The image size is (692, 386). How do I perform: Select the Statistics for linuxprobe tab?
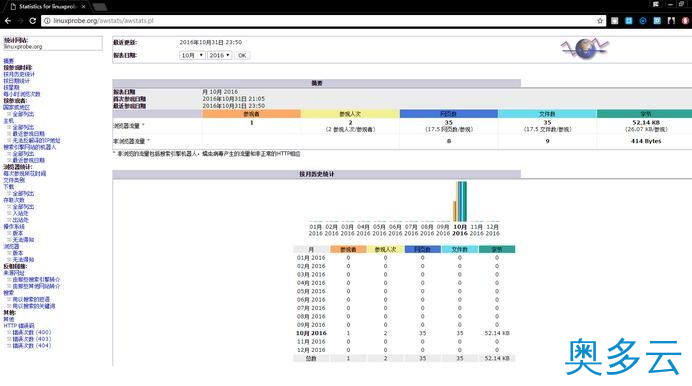click(x=46, y=7)
